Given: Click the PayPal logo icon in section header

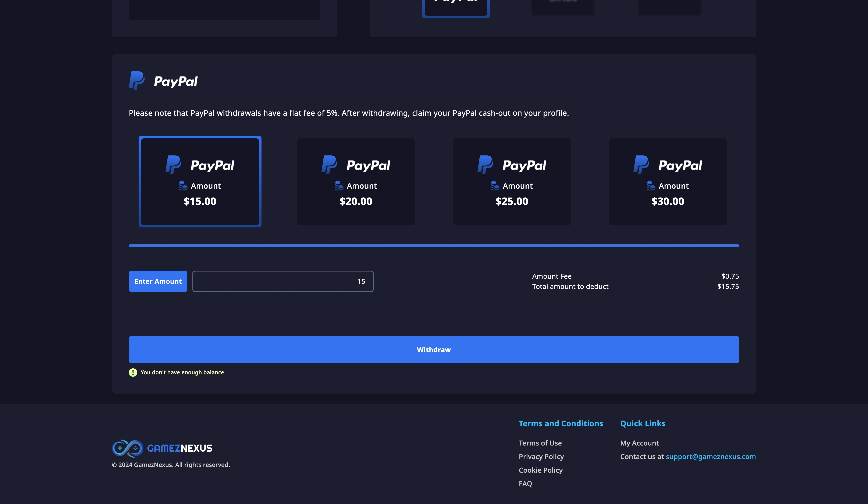Looking at the screenshot, I should (x=137, y=81).
